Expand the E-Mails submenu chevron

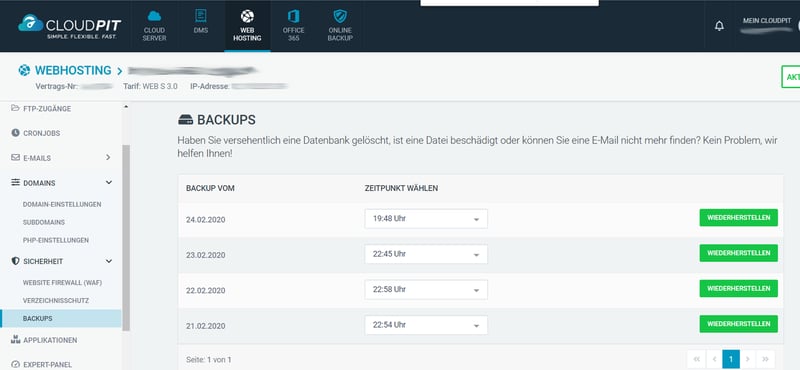[108, 158]
